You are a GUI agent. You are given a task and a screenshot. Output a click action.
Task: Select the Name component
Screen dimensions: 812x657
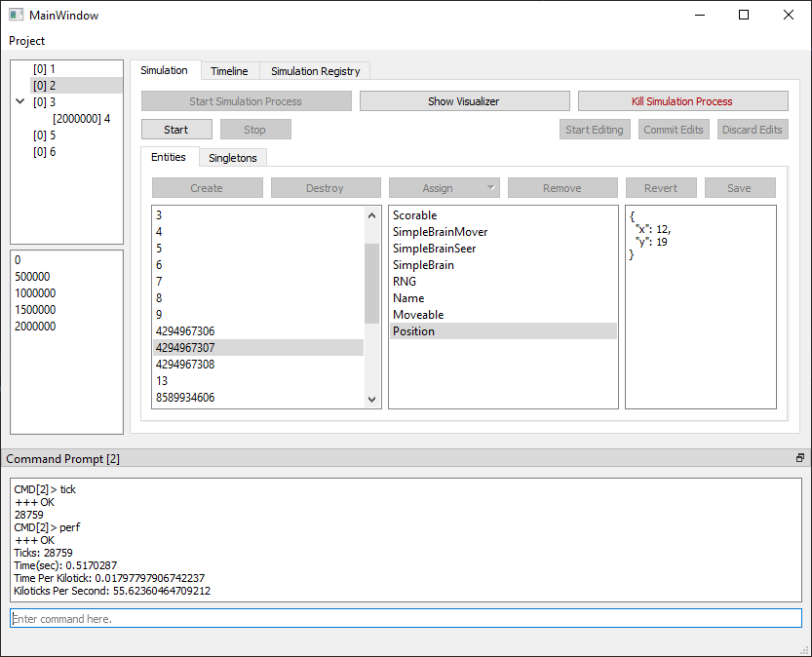click(503, 297)
